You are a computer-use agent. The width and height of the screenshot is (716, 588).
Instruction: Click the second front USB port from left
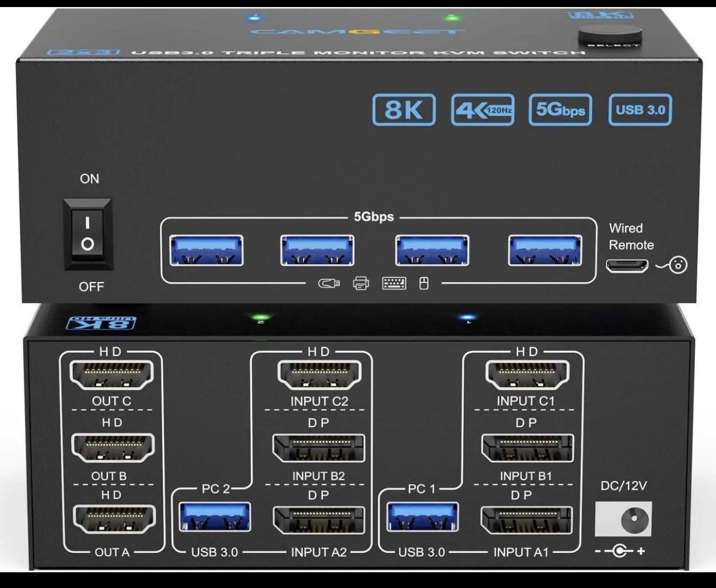point(317,250)
